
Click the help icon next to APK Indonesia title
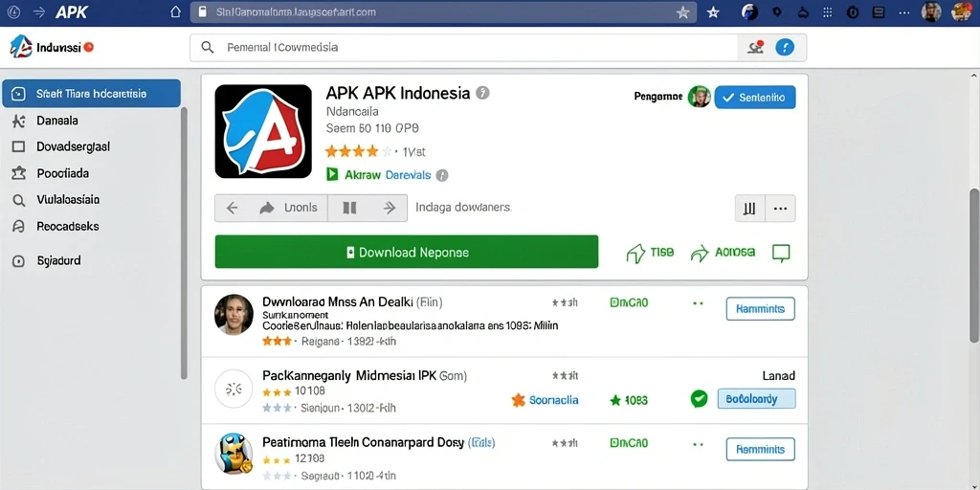(482, 93)
